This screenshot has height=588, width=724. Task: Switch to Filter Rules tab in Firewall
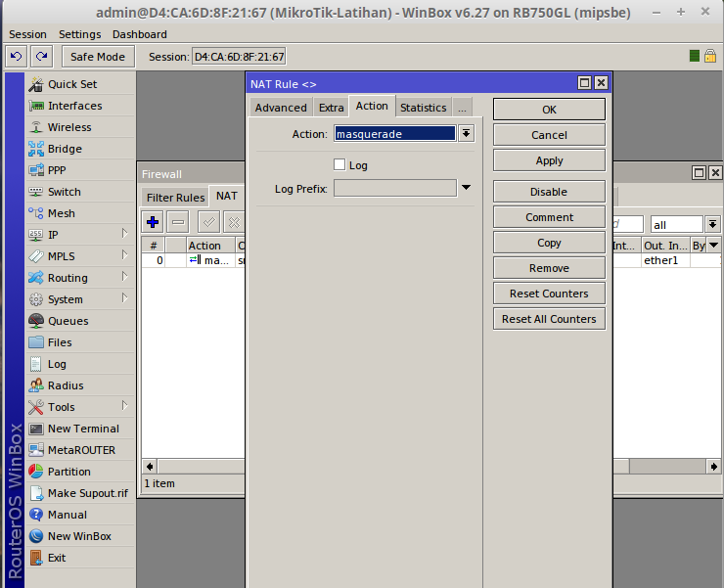click(x=175, y=198)
